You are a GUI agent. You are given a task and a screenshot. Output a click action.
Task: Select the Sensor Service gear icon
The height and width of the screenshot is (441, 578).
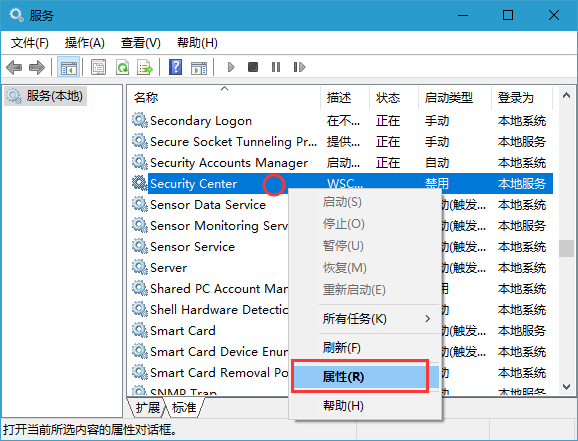pos(140,246)
